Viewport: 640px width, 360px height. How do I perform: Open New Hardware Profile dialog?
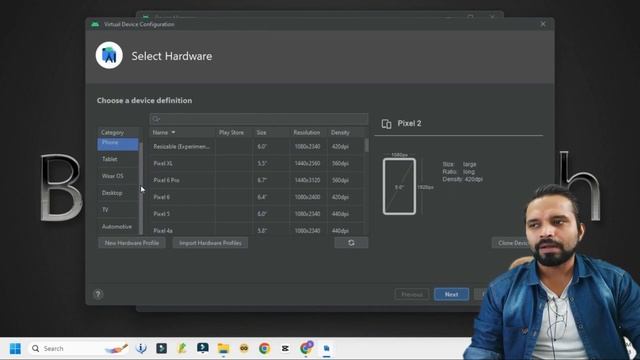pos(131,243)
